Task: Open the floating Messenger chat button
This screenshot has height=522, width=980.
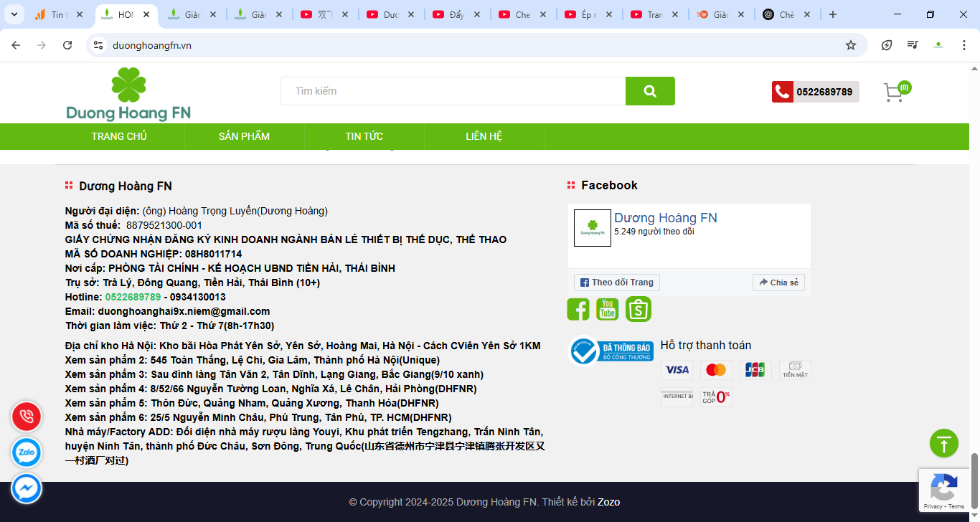Action: point(27,489)
